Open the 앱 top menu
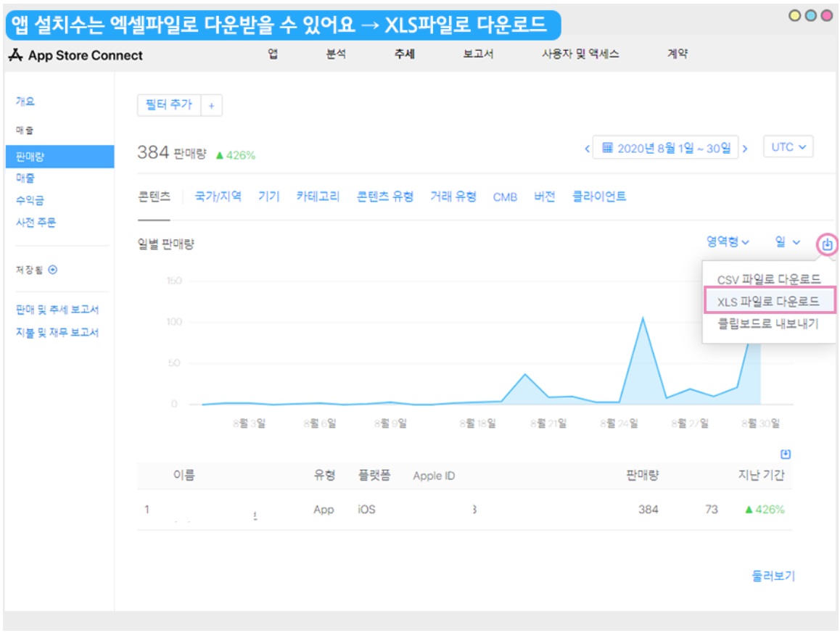Screen dimensions: 840x633 pos(273,54)
